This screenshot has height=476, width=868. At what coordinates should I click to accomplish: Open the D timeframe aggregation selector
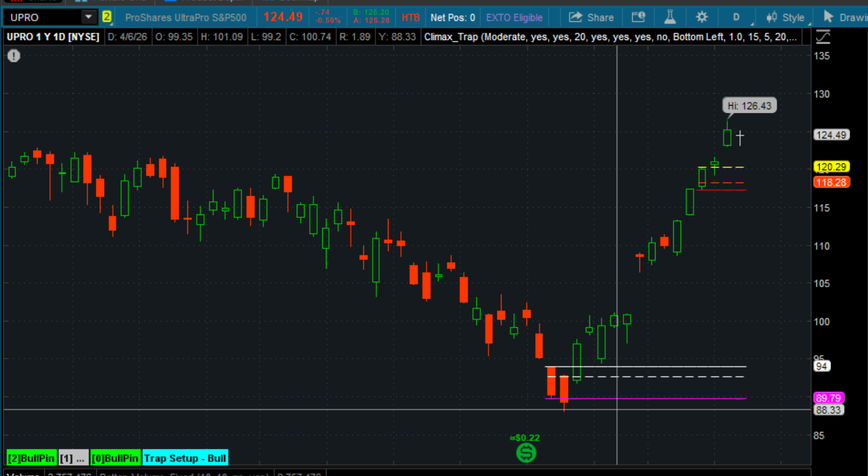pos(736,18)
